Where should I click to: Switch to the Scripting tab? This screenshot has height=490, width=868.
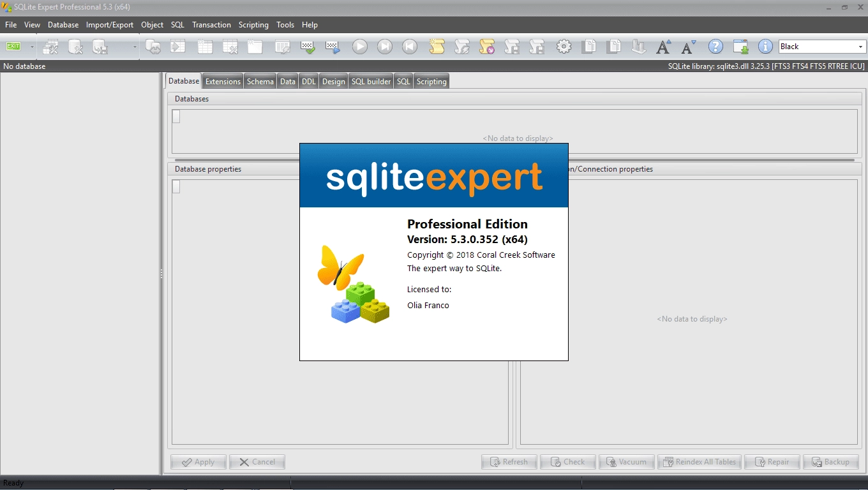click(x=431, y=81)
